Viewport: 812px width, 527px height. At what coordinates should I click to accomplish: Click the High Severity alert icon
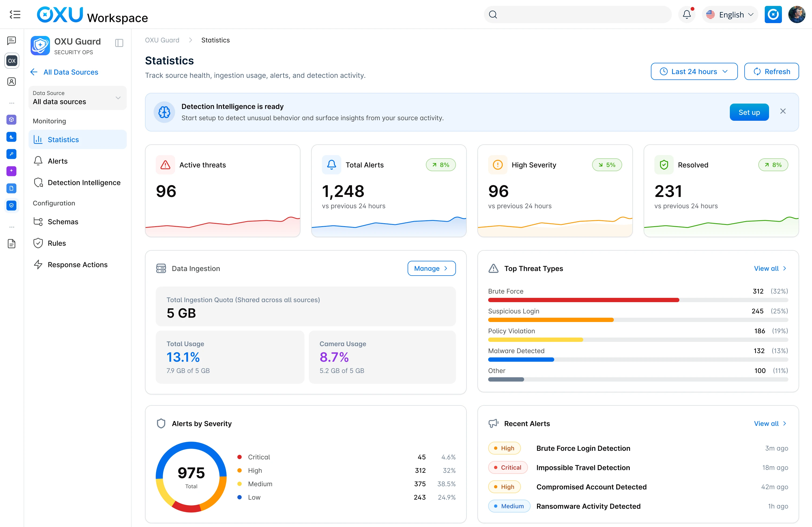tap(498, 165)
